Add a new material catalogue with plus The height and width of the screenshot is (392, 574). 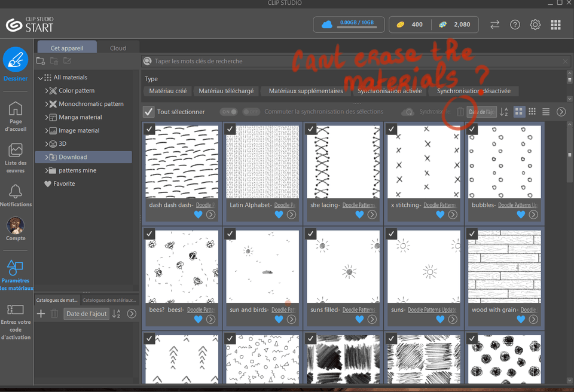41,314
